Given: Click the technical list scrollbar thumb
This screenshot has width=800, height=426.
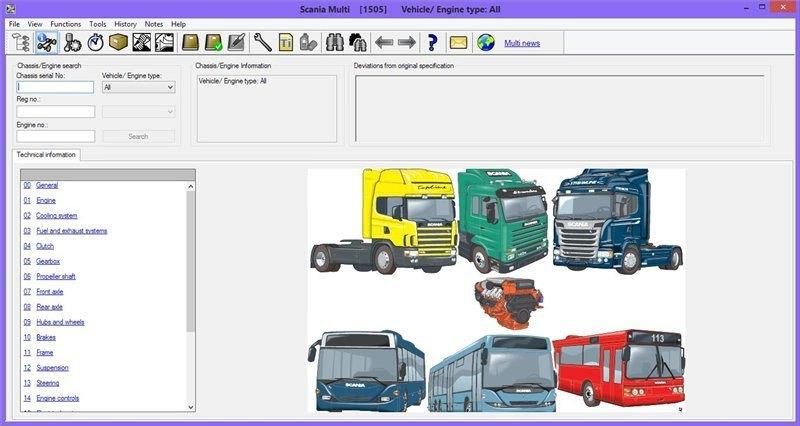Looking at the screenshot, I should tap(191, 262).
